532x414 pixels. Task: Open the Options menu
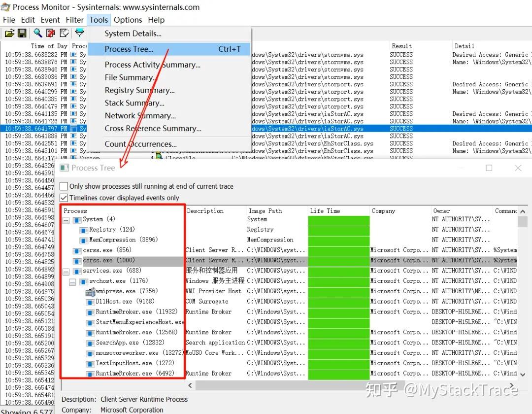[128, 20]
